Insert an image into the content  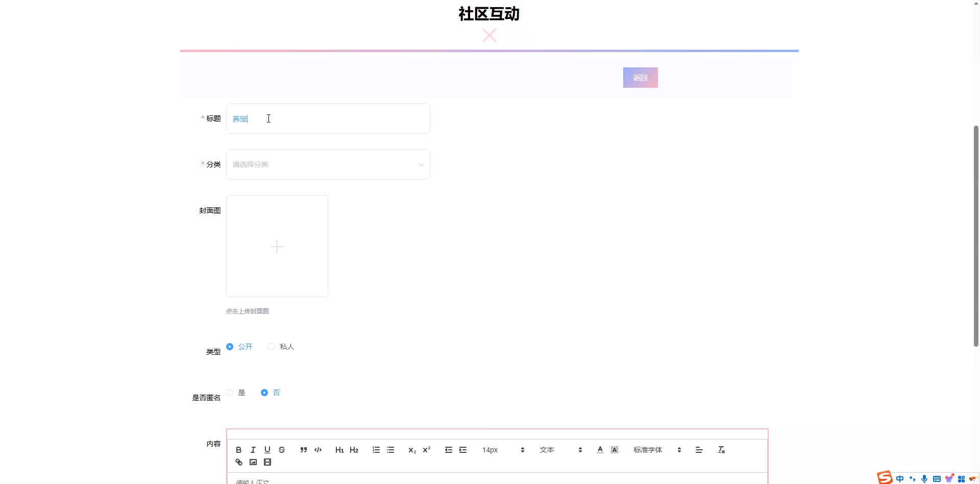pos(253,462)
